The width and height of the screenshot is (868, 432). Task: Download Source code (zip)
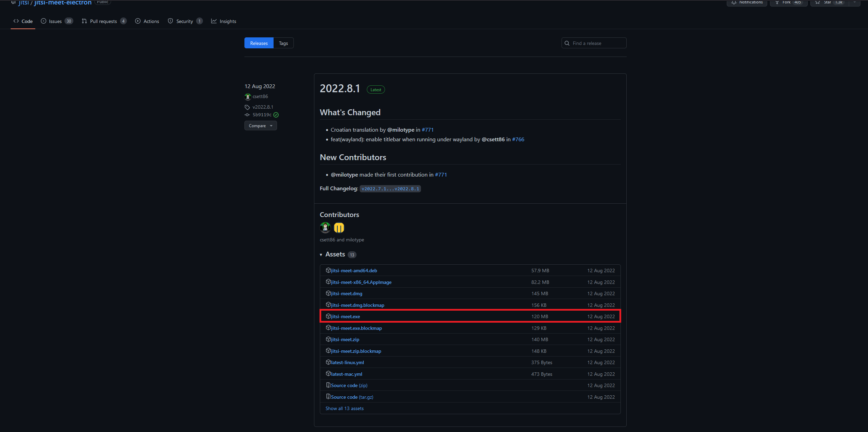point(349,385)
